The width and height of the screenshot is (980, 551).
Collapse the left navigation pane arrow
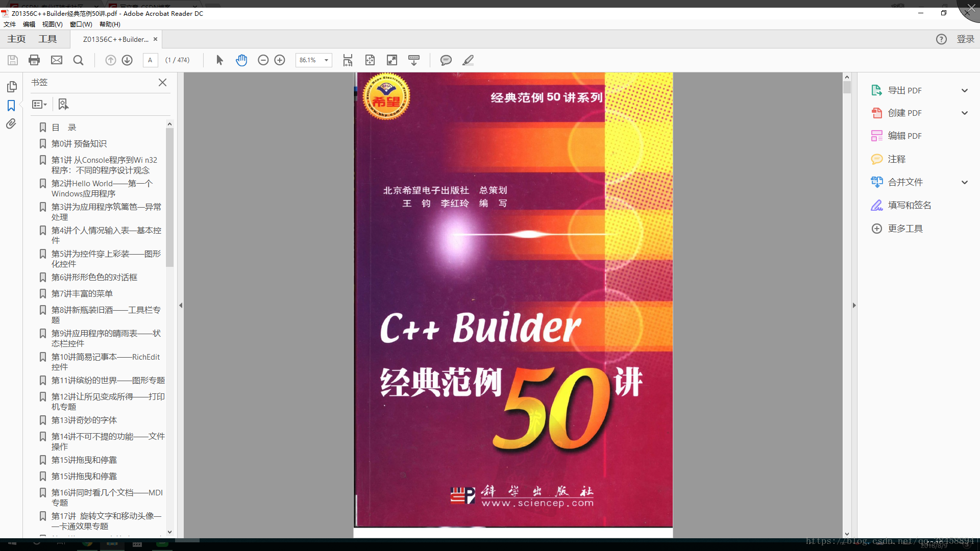(181, 305)
